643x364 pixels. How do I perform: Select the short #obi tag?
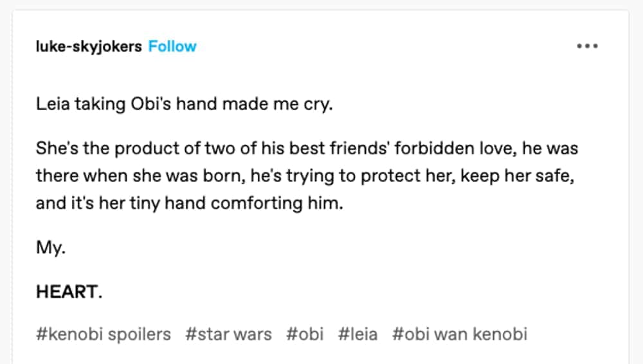tap(305, 334)
